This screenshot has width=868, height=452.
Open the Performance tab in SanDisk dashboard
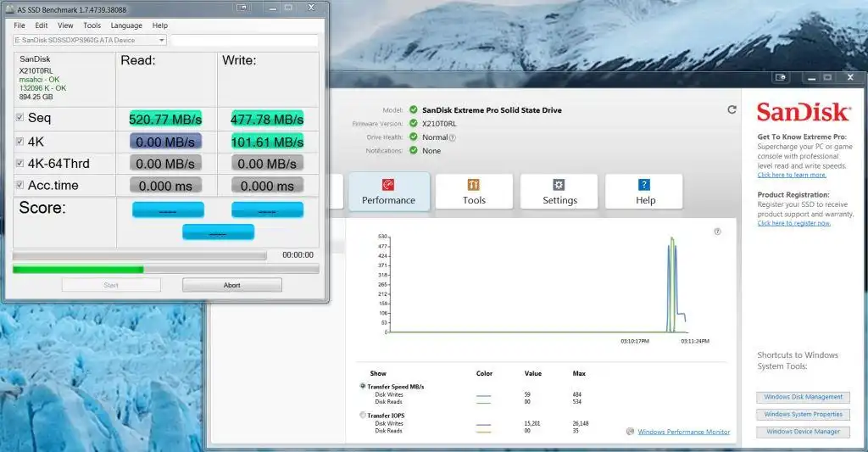[x=388, y=192]
